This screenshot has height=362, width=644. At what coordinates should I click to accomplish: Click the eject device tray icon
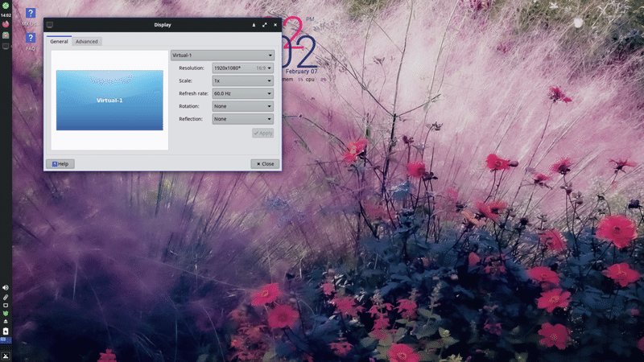(x=6, y=322)
